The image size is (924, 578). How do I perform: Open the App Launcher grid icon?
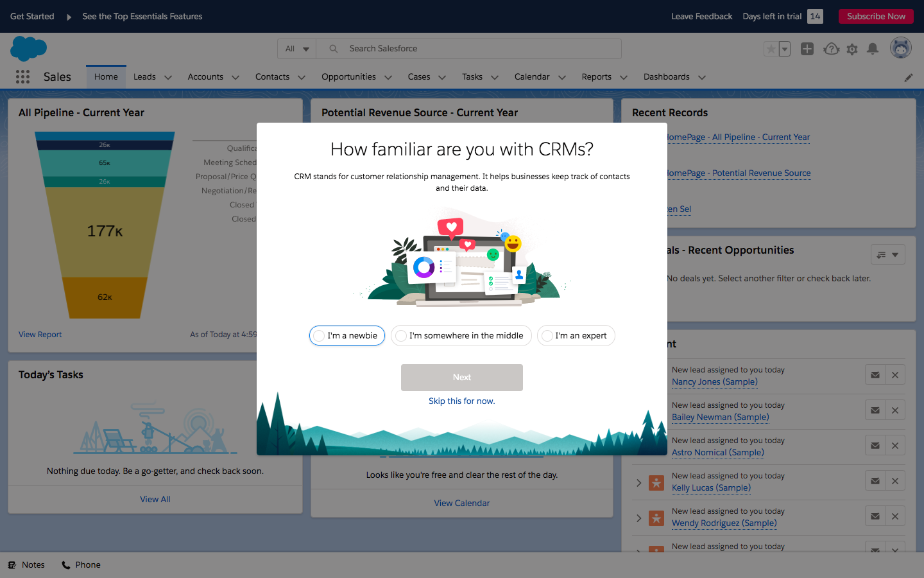pyautogui.click(x=22, y=77)
